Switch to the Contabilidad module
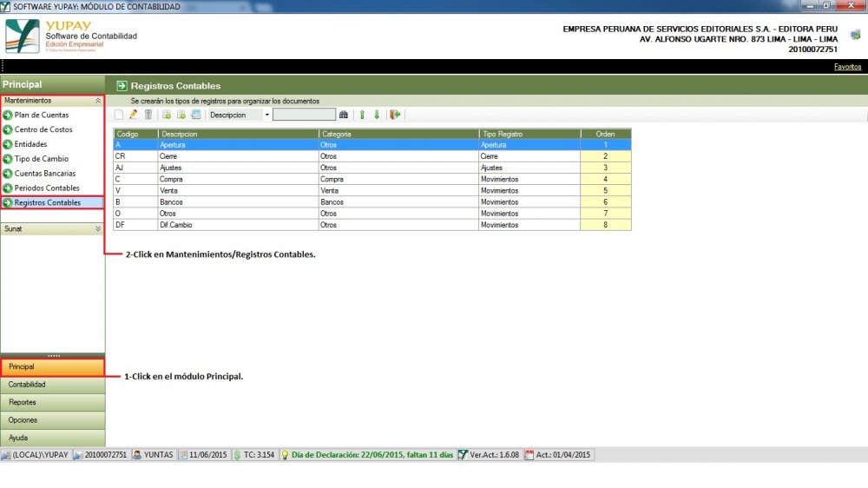868x488 pixels. (53, 385)
